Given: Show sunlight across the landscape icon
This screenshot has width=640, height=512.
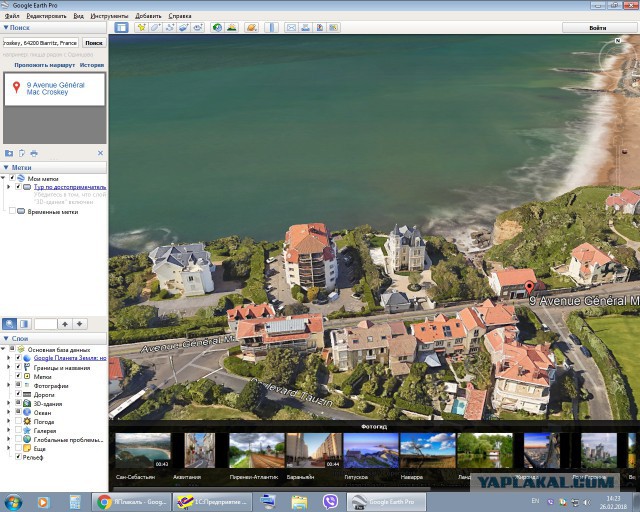Looking at the screenshot, I should click(x=231, y=27).
